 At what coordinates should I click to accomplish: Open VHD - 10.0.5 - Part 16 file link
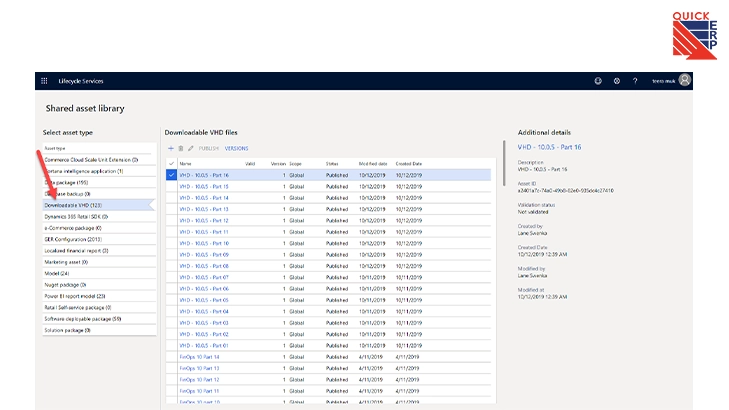pyautogui.click(x=204, y=175)
